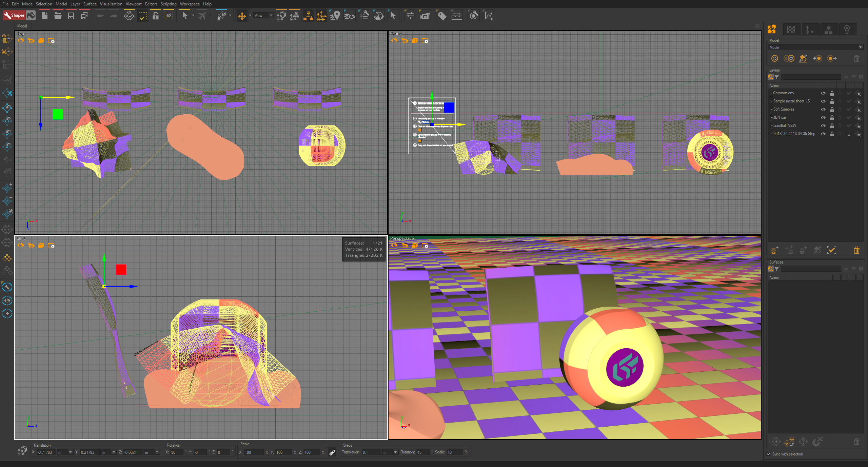Click the orange trash icon under layers
The height and width of the screenshot is (467, 868).
[857, 250]
